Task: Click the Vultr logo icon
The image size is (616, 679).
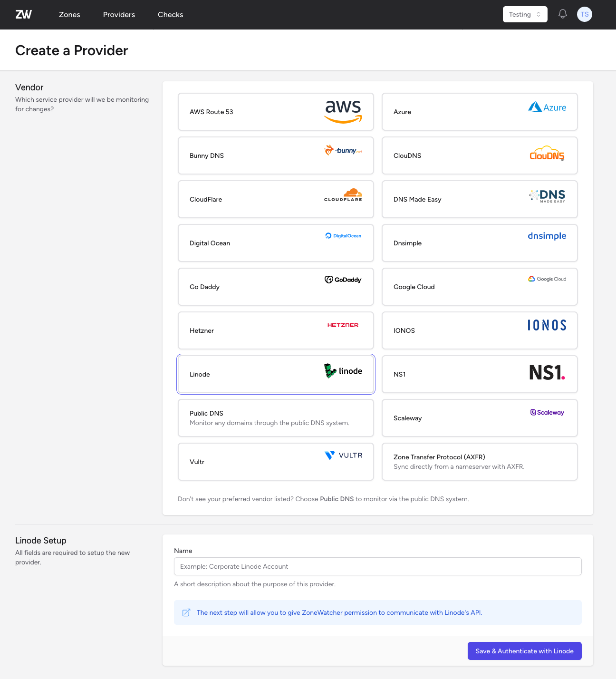Action: (330, 455)
